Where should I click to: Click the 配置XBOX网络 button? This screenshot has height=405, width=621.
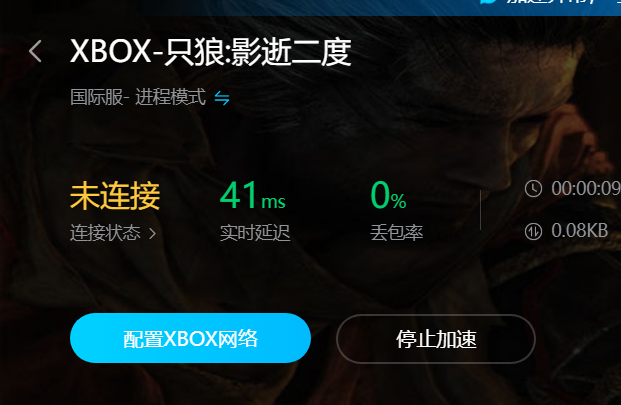tap(190, 338)
